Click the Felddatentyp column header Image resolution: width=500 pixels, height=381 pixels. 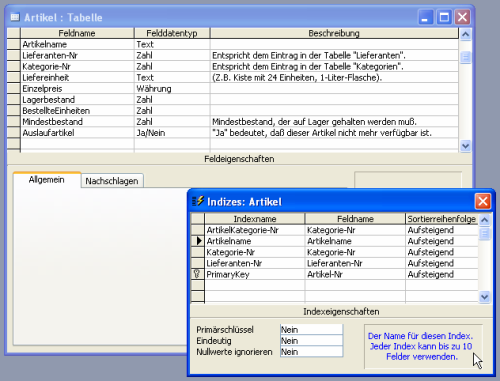click(172, 33)
